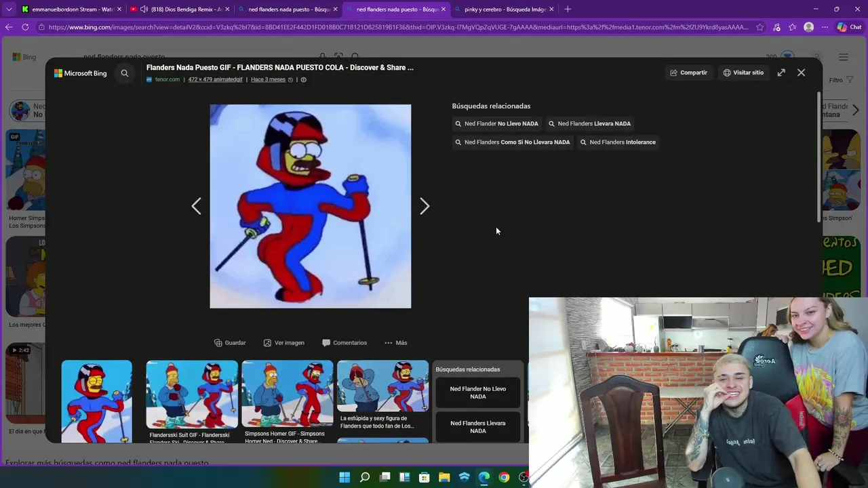Close the emmanuelbordonn Stream tab

point(119,9)
